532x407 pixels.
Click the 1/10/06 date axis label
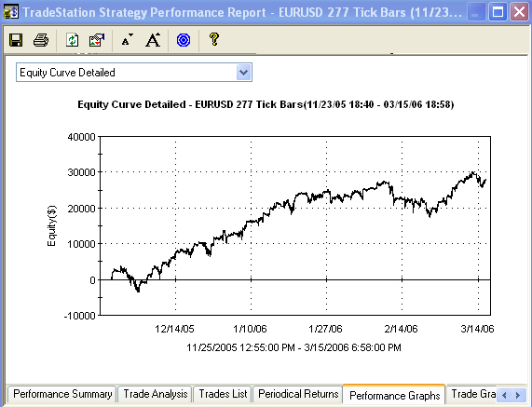(250, 329)
